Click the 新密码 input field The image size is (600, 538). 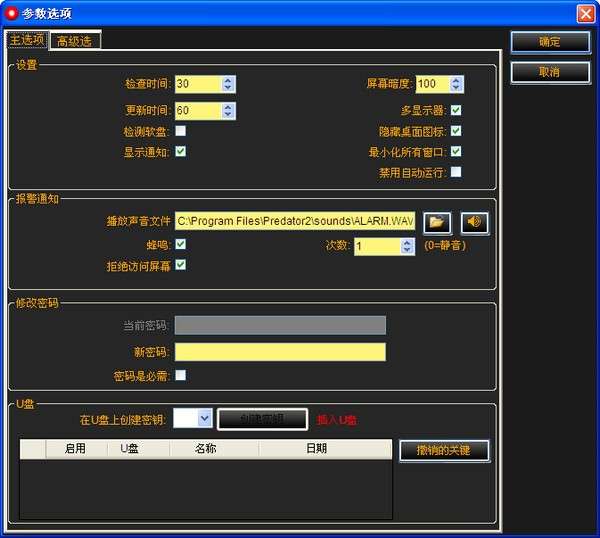coord(280,352)
